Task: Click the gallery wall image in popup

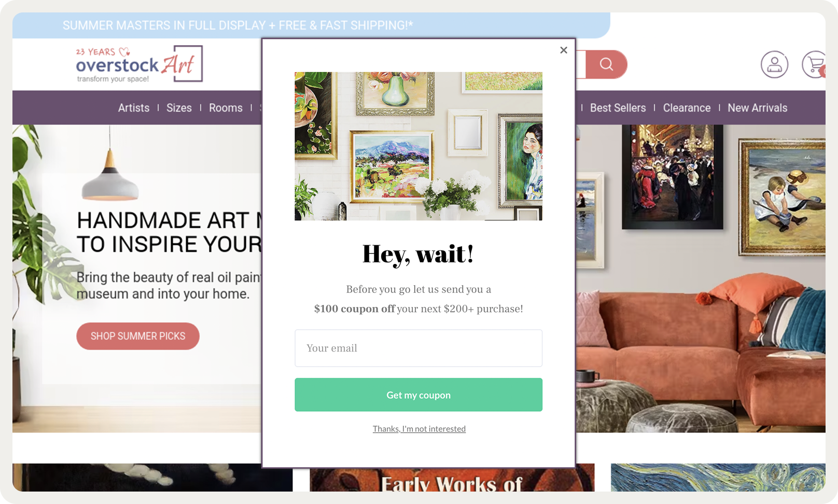Action: pyautogui.click(x=418, y=146)
